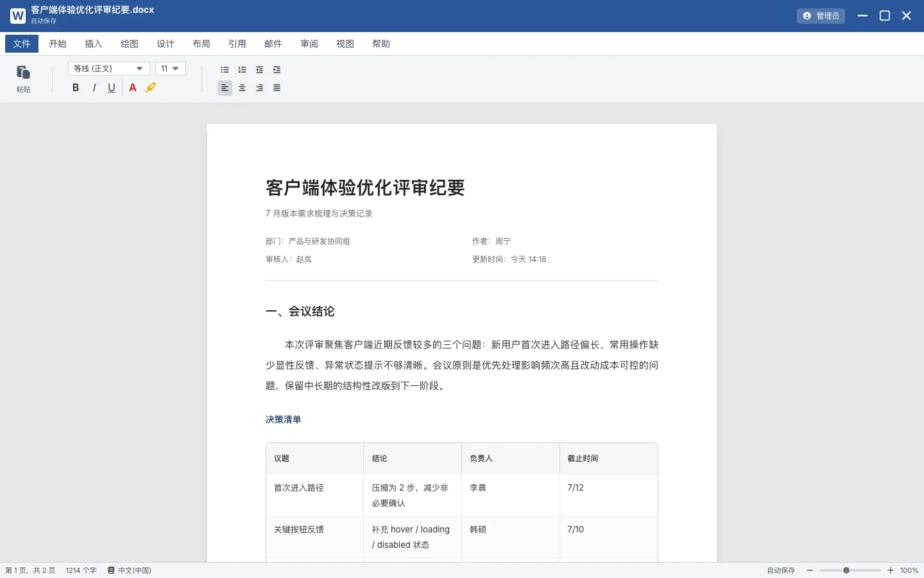Click the deadline cell 7/12
The height and width of the screenshot is (578, 924).
[x=608, y=495]
